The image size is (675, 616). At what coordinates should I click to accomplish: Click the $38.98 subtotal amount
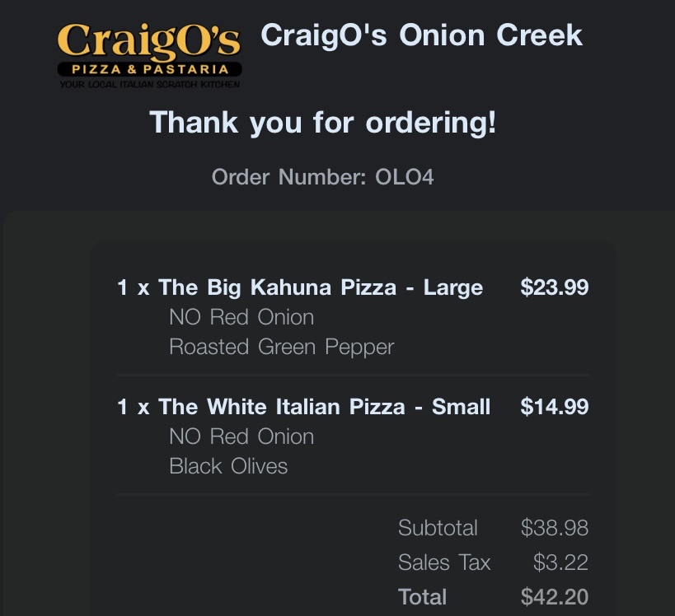pos(554,528)
